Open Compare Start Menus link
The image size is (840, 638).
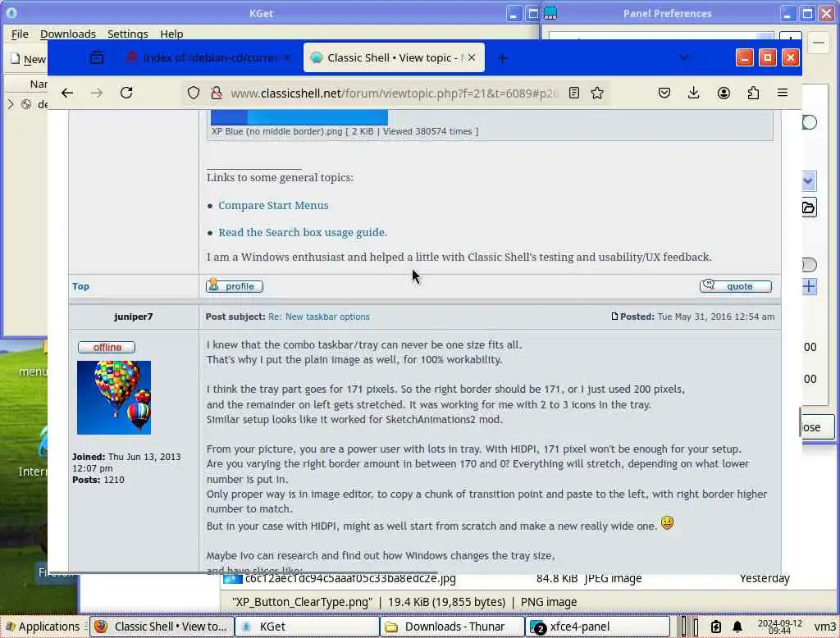point(273,205)
